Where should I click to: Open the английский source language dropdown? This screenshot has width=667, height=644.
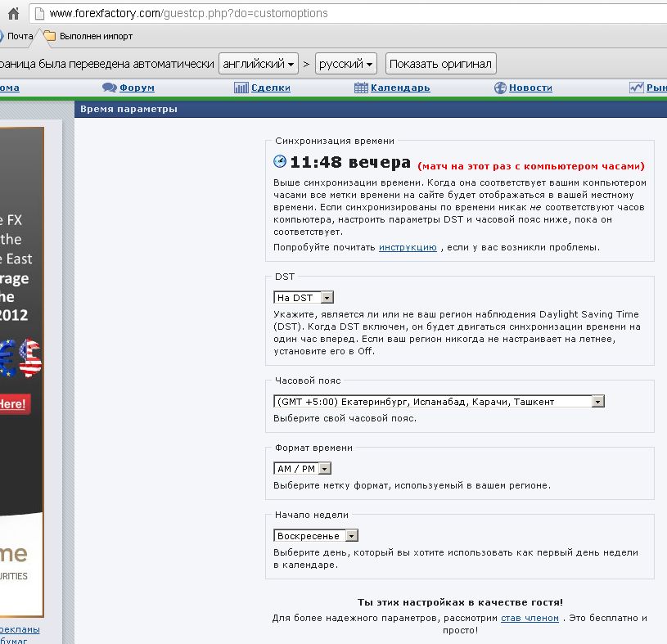(258, 64)
